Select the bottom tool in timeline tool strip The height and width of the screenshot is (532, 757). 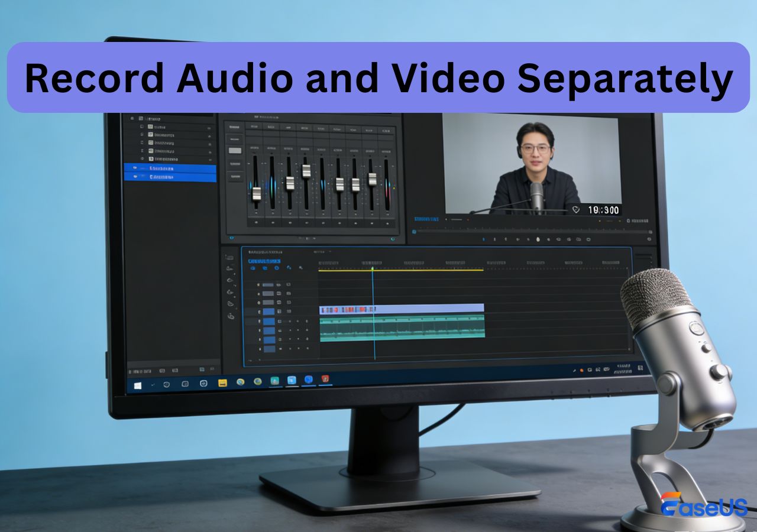click(231, 317)
